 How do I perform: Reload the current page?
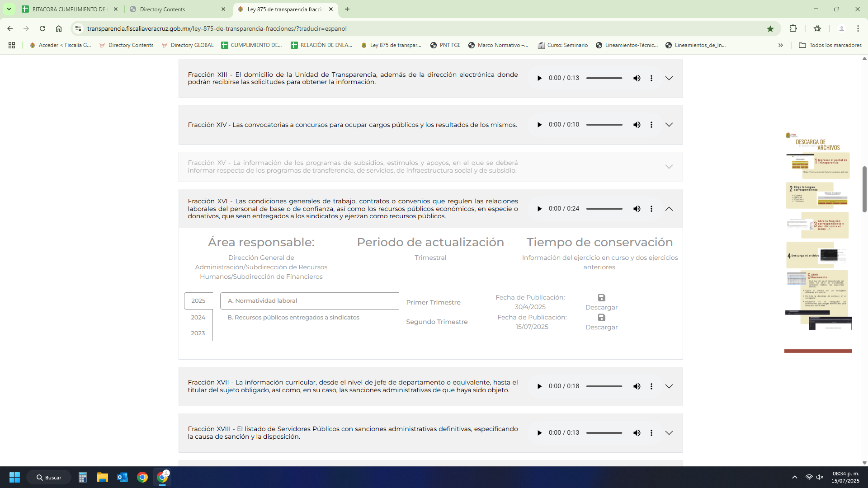[x=42, y=28]
